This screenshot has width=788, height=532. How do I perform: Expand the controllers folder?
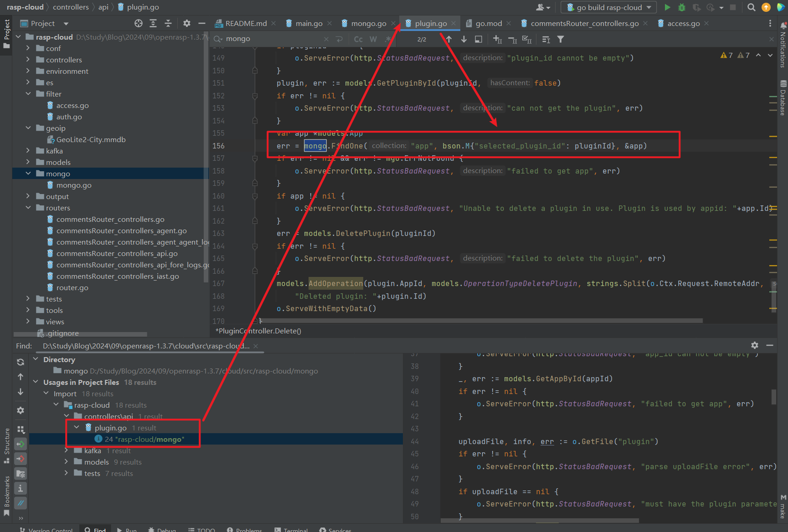coord(28,60)
